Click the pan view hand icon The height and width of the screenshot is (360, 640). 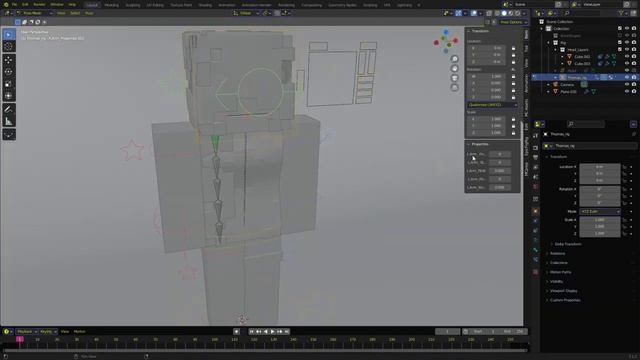454,69
